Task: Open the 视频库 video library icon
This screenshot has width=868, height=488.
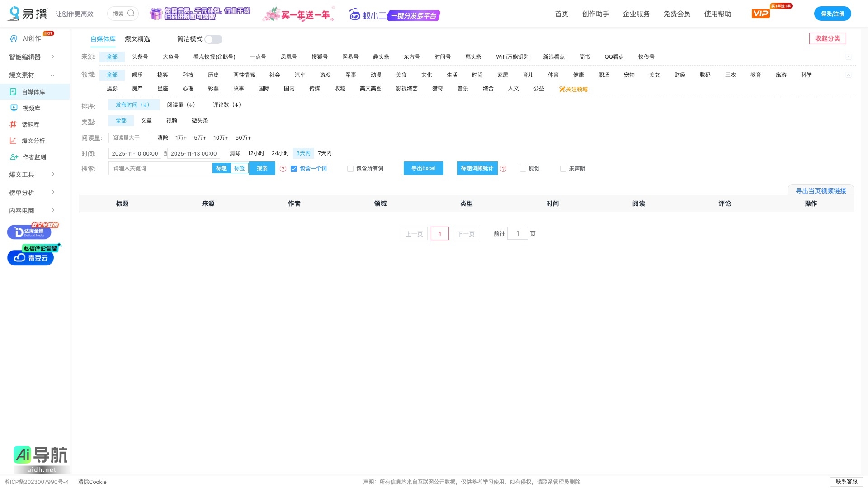Action: tap(14, 108)
